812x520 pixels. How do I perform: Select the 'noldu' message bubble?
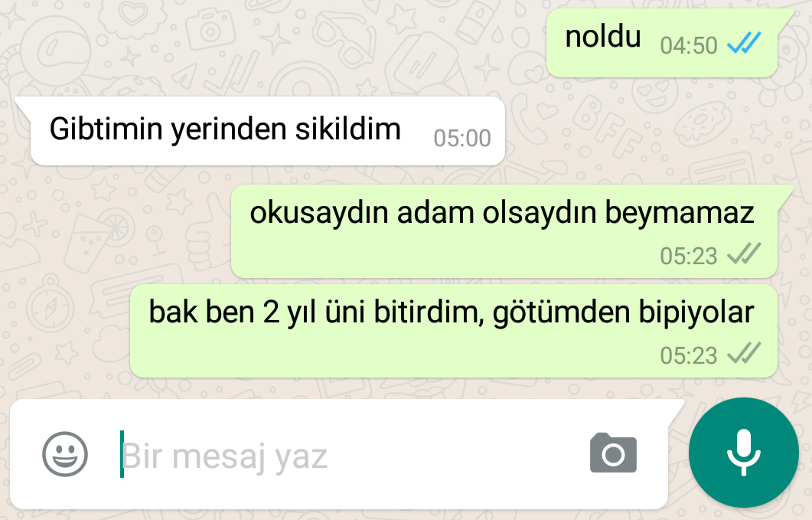[663, 43]
